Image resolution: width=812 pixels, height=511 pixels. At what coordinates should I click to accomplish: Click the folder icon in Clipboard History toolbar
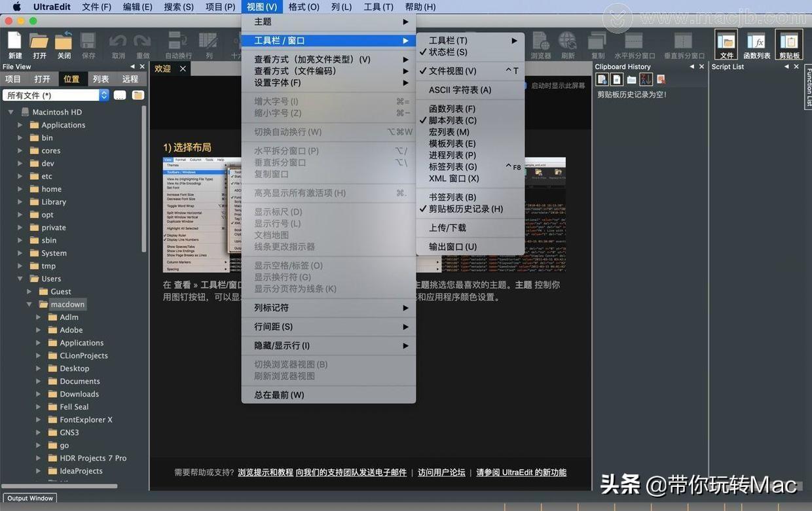(631, 79)
